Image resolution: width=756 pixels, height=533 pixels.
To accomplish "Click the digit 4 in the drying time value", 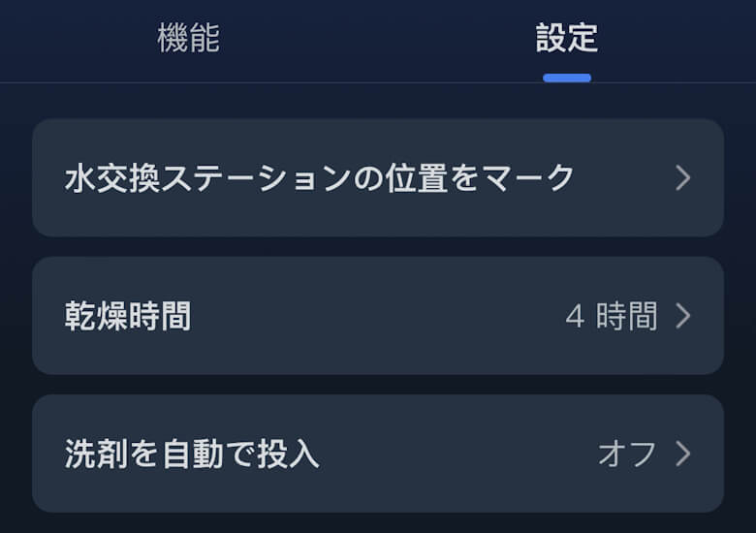I will tap(575, 317).
